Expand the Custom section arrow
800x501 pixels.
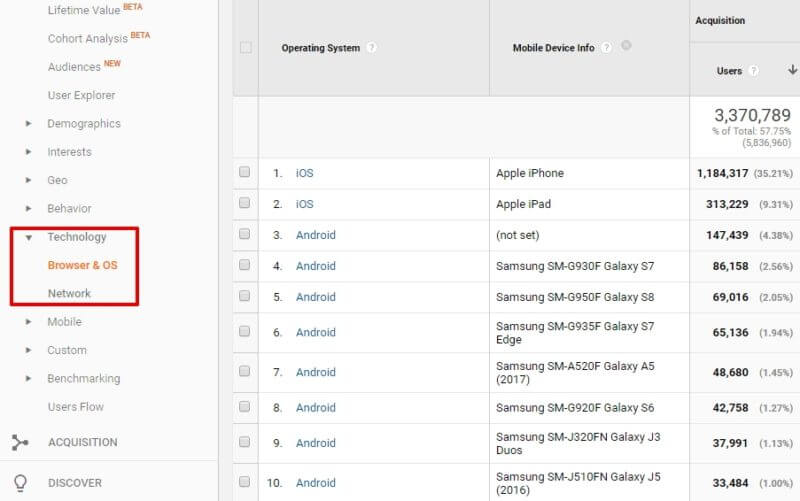click(29, 350)
